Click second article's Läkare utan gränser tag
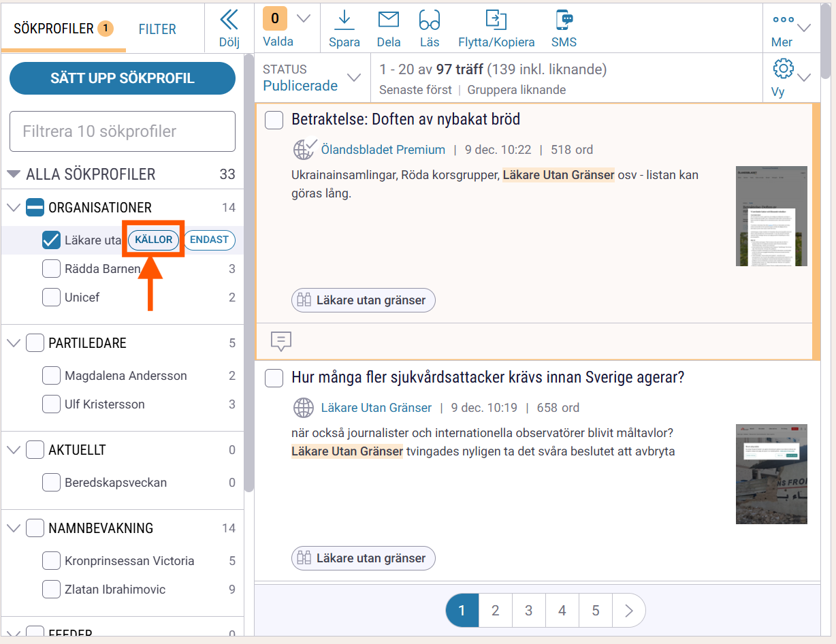This screenshot has height=644, width=836. tap(363, 558)
